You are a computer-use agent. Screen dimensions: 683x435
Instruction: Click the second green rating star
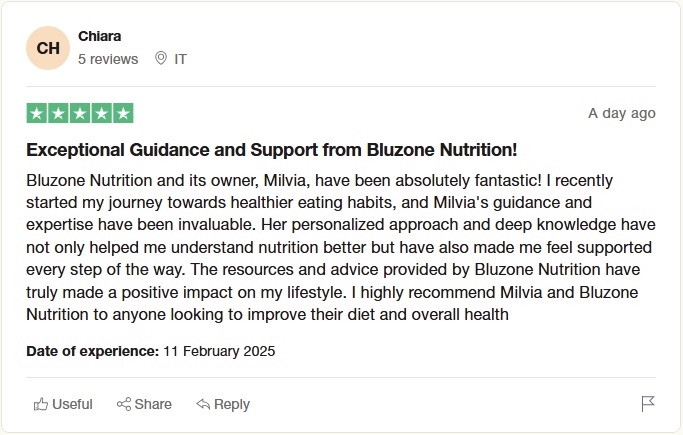58,113
